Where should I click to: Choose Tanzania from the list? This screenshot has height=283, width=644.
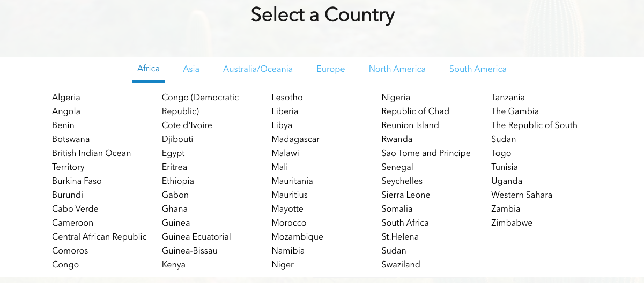[508, 98]
